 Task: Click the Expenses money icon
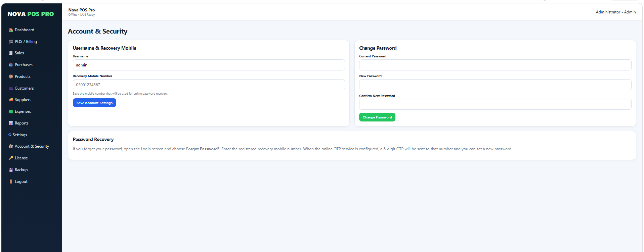[11, 111]
